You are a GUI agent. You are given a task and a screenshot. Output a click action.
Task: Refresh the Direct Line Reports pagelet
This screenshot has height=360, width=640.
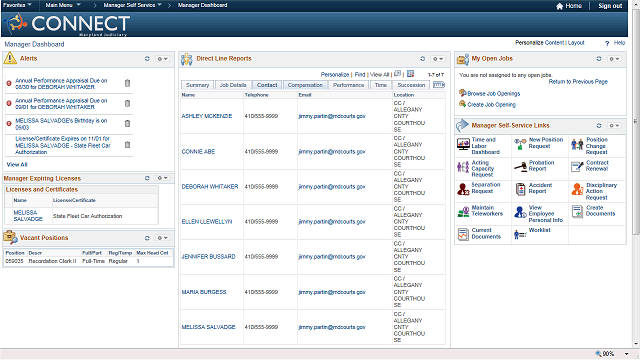coord(422,59)
